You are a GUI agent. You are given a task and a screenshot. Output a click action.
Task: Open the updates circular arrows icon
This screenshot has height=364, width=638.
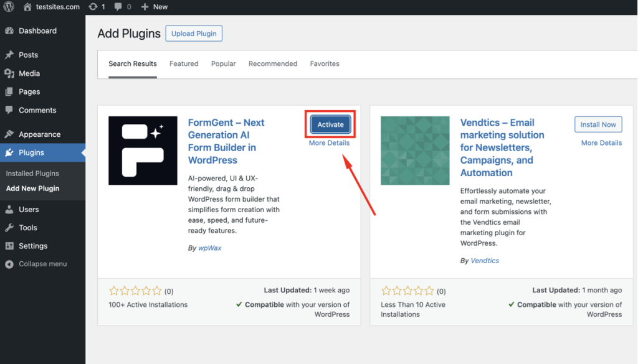click(x=93, y=6)
